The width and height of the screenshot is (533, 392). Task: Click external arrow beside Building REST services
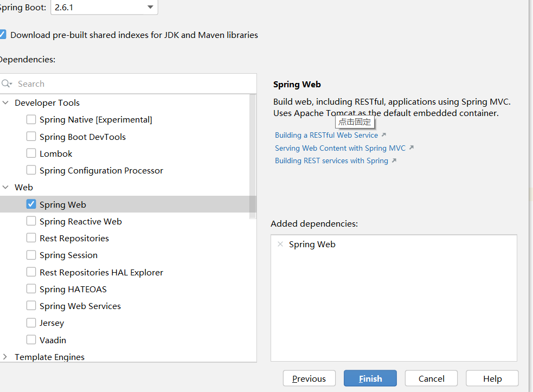(x=394, y=160)
